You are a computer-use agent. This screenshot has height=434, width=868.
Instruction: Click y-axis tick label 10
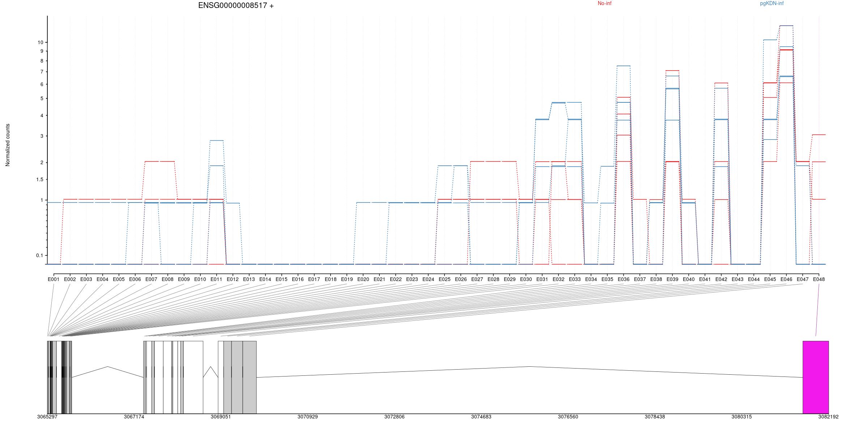(40, 42)
